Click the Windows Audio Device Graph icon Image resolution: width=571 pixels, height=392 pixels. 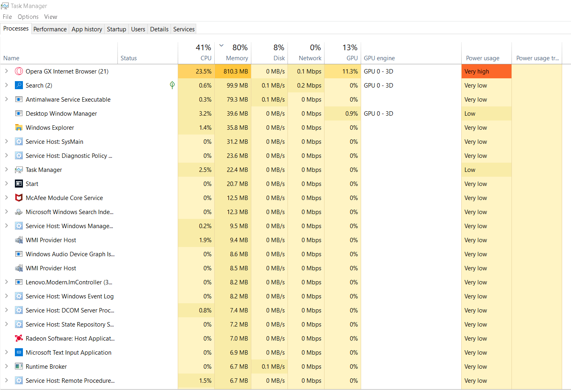click(x=19, y=254)
